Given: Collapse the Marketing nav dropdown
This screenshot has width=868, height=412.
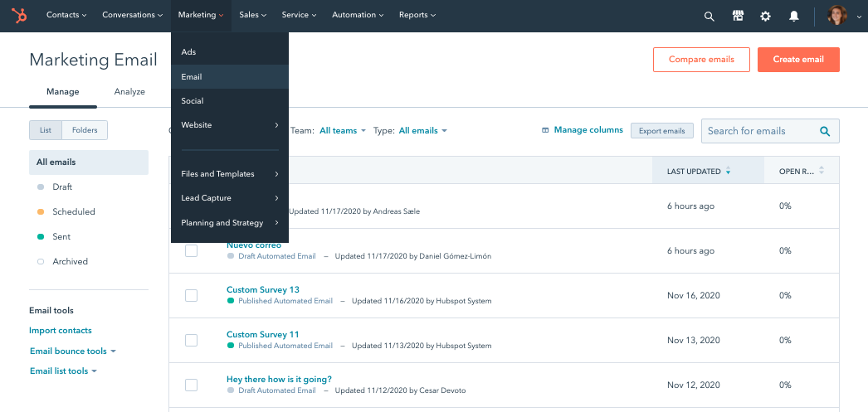Looking at the screenshot, I should (x=201, y=16).
